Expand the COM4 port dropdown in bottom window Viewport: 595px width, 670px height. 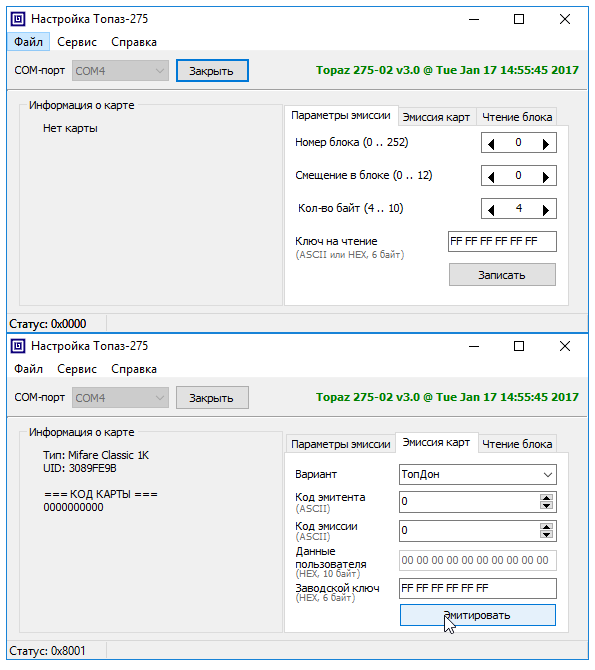point(121,398)
